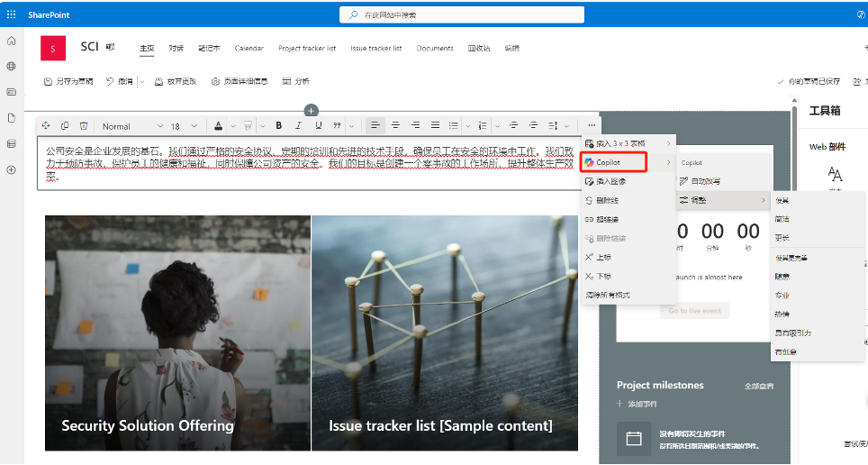The image size is (868, 465).
Task: Click the font color swatch button
Action: pyautogui.click(x=220, y=125)
